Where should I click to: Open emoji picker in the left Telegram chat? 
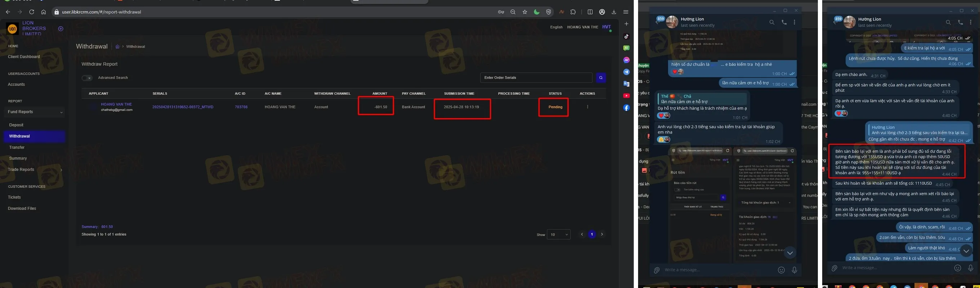point(781,270)
